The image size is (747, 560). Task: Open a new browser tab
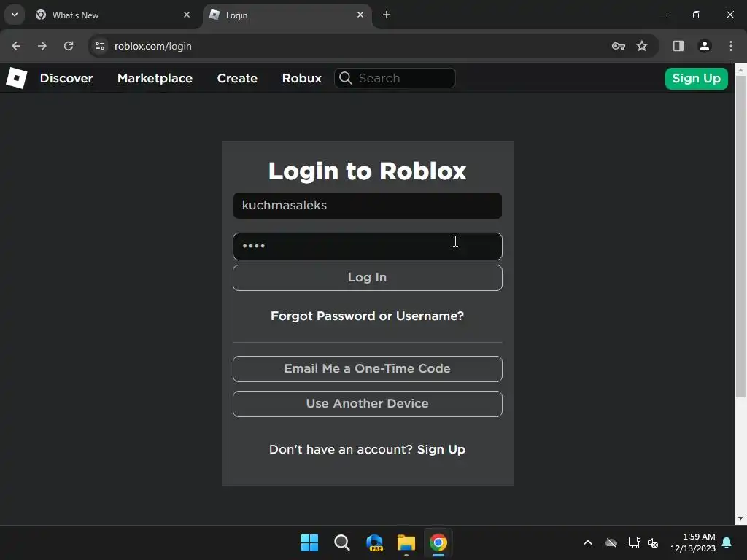click(x=387, y=15)
